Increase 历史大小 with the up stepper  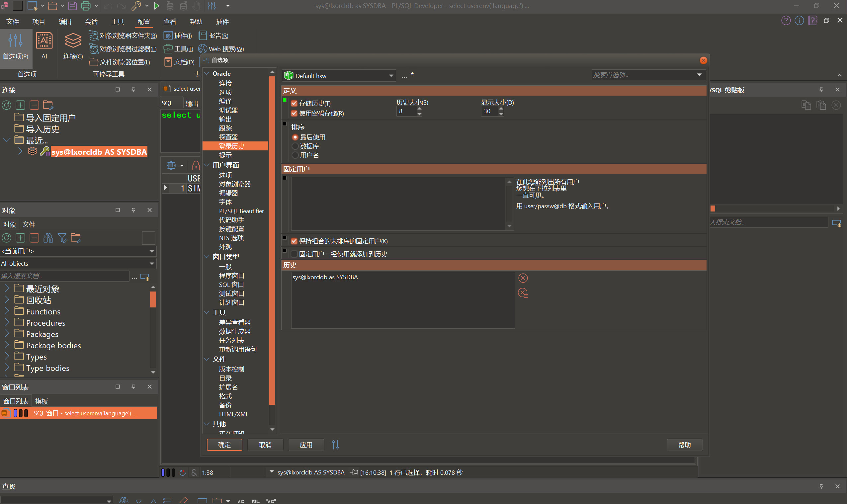(419, 109)
